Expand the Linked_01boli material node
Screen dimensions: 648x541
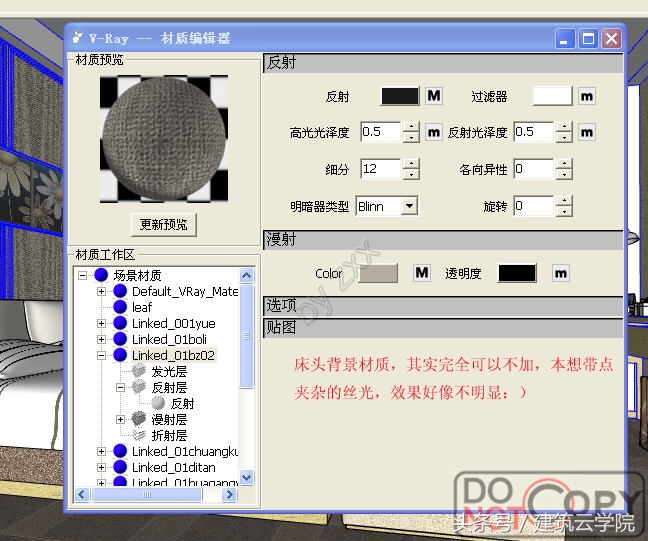coord(101,339)
